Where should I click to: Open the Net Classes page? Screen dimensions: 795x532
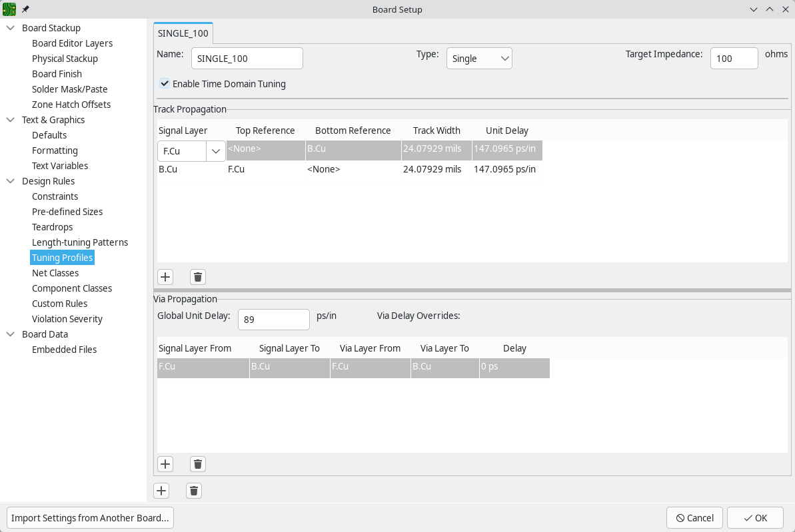[x=55, y=273]
